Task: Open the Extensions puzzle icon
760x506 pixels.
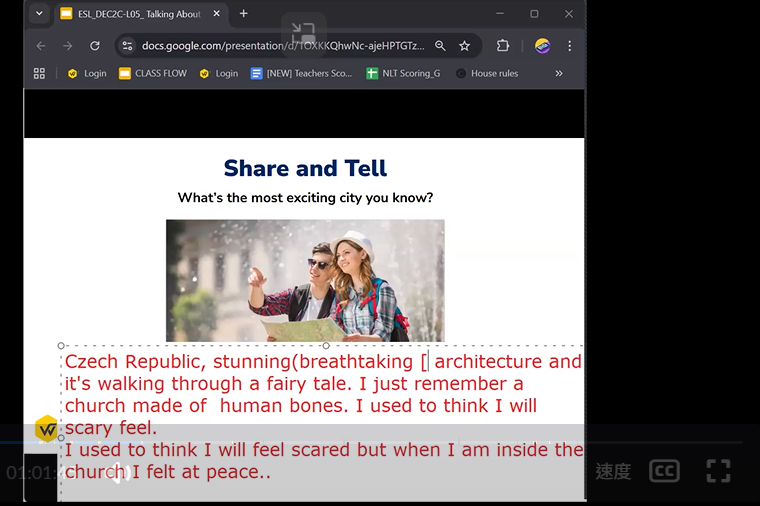Action: click(503, 46)
